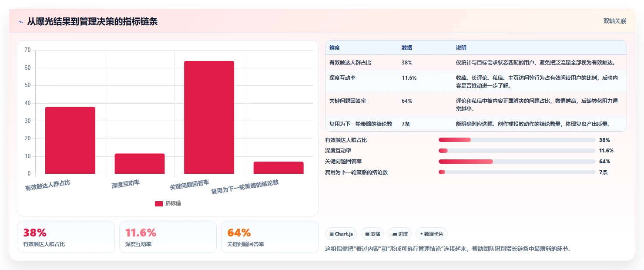Select the 复用为下一轮策略的结论数 table row name
Image resolution: width=644 pixels, height=270 pixels.
(361, 124)
